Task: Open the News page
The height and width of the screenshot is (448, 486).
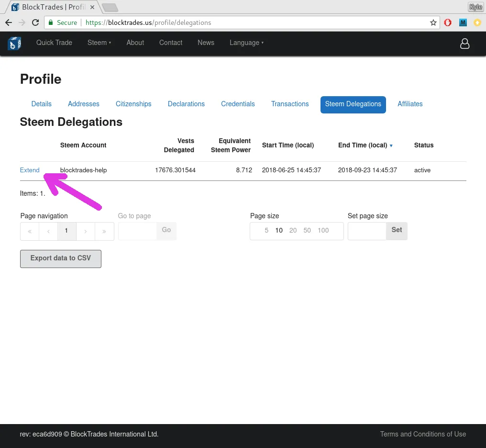Action: [x=206, y=43]
